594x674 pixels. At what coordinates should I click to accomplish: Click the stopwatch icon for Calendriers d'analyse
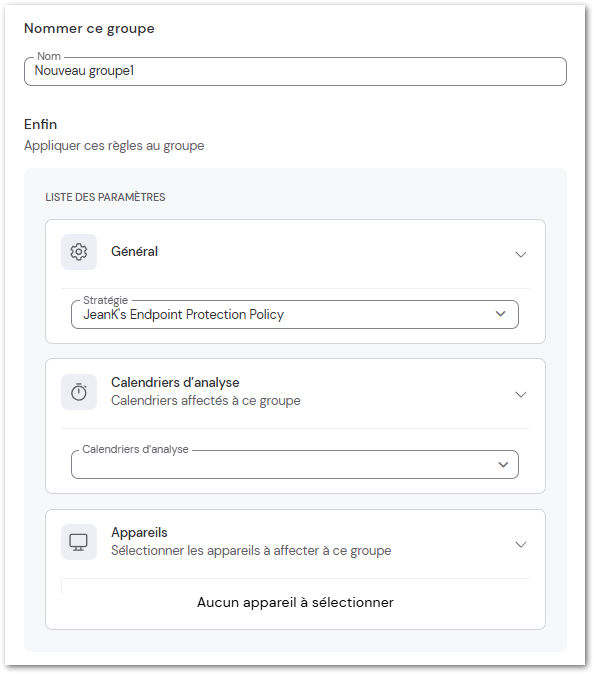tap(79, 392)
